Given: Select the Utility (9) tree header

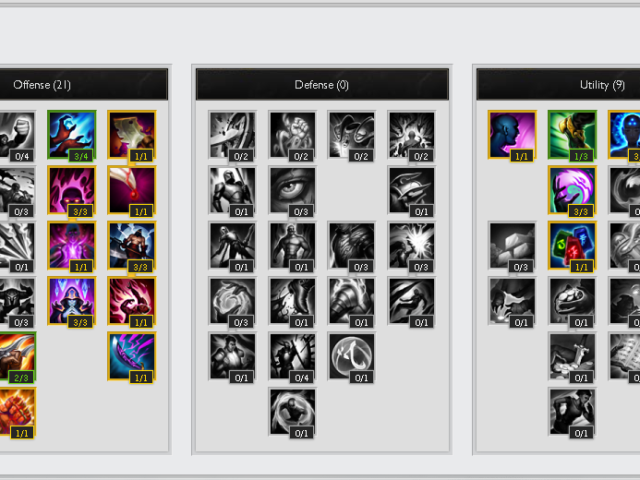Looking at the screenshot, I should tap(602, 84).
